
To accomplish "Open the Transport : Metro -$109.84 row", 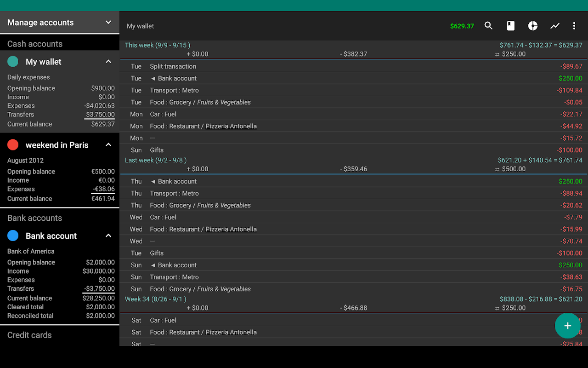I will (x=354, y=90).
